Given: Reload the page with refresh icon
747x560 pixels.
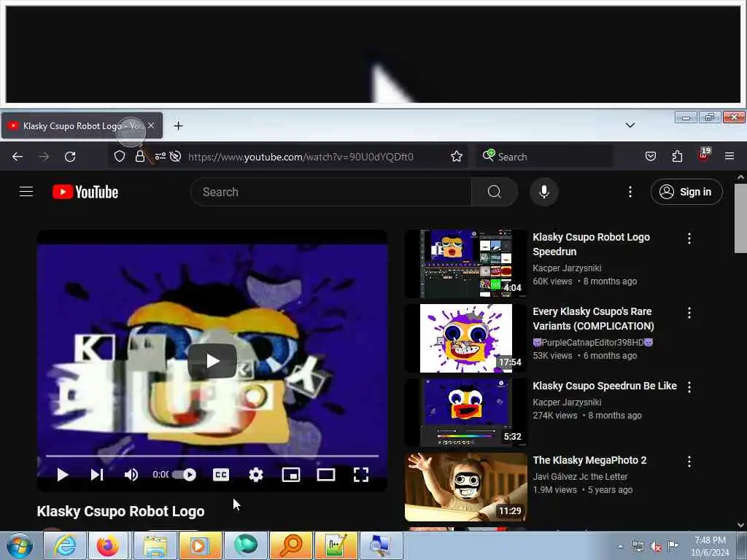Looking at the screenshot, I should tap(70, 157).
